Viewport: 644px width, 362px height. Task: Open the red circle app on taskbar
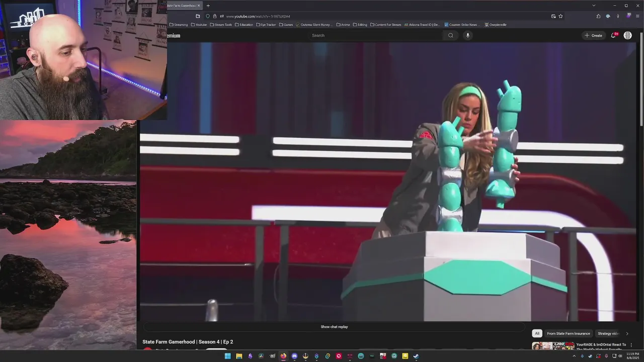[339, 356]
